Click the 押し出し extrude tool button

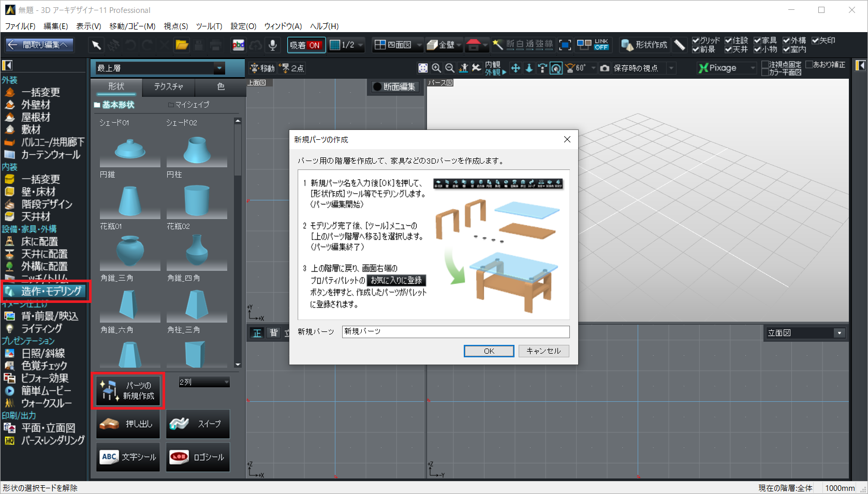pos(128,424)
